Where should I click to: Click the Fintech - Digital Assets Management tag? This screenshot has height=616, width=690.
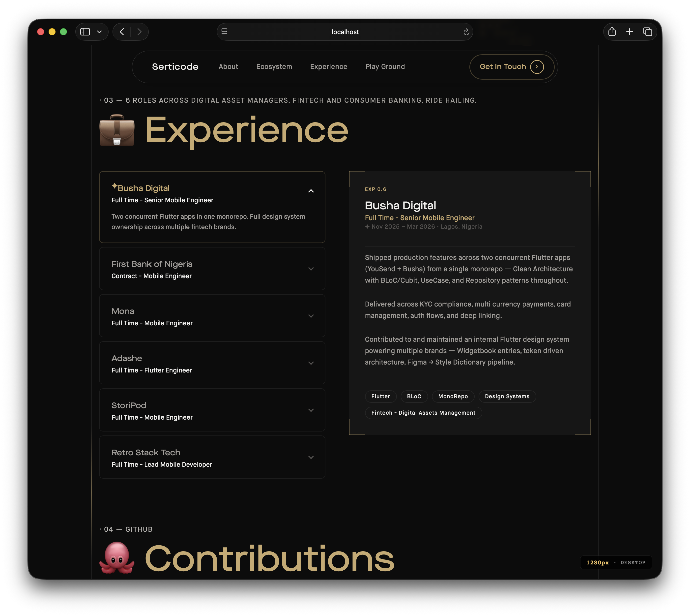[423, 413]
